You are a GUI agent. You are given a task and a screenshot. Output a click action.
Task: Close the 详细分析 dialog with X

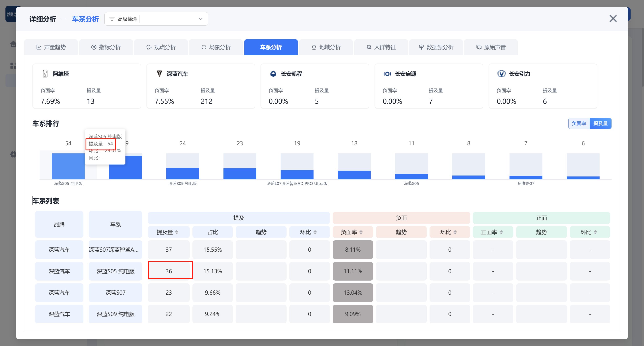(x=613, y=18)
